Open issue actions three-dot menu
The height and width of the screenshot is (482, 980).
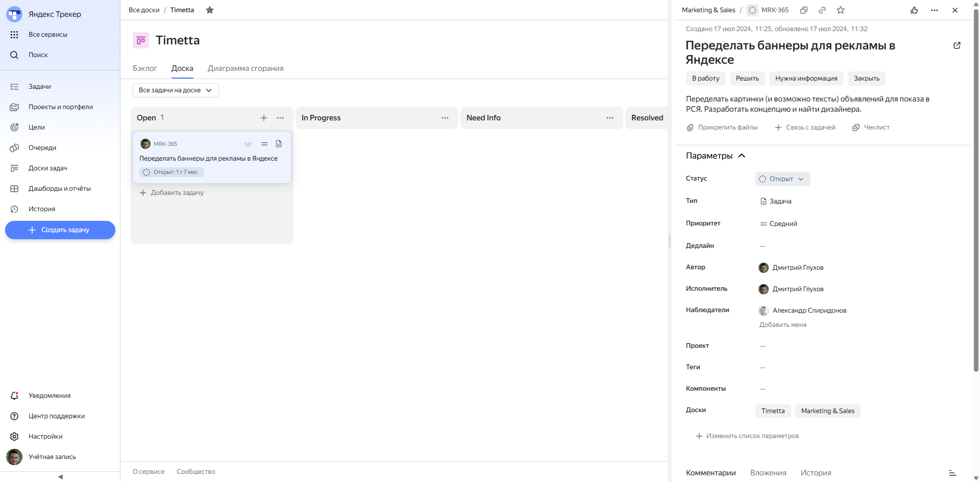click(935, 10)
